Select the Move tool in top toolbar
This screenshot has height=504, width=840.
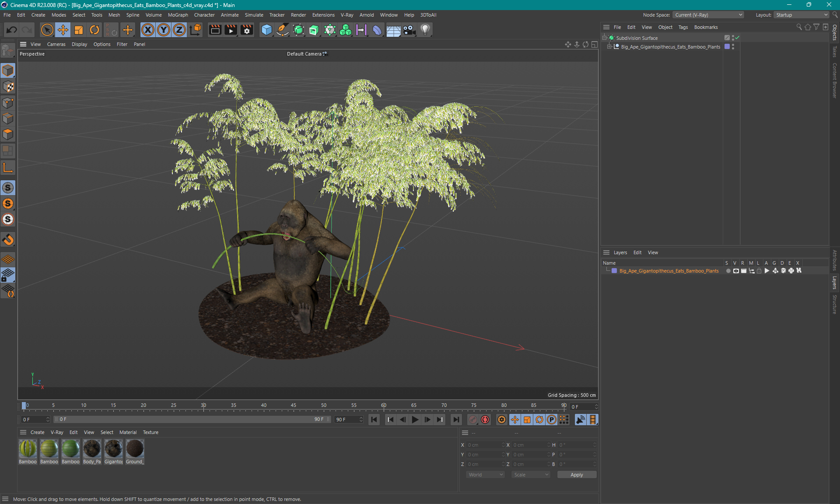(63, 30)
